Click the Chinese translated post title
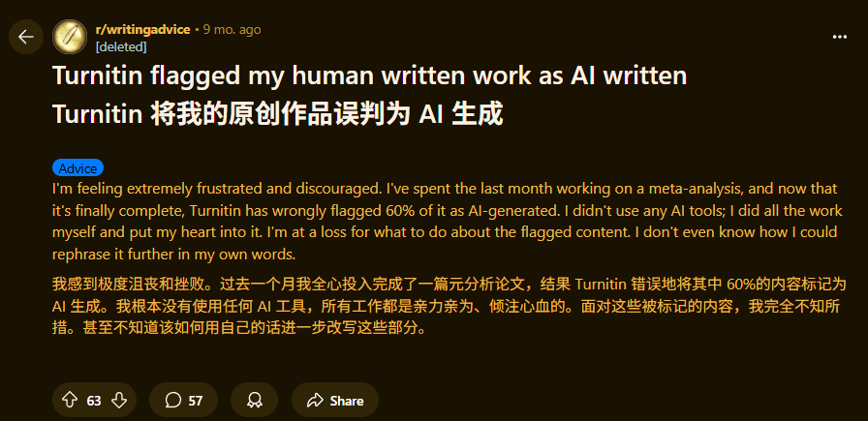868x421 pixels. pos(278,115)
